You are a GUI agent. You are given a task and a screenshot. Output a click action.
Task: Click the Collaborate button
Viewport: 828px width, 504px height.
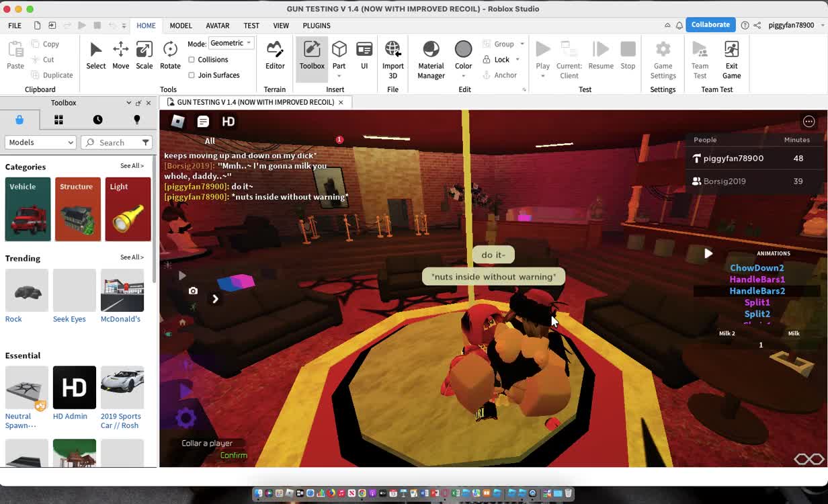[x=710, y=25]
